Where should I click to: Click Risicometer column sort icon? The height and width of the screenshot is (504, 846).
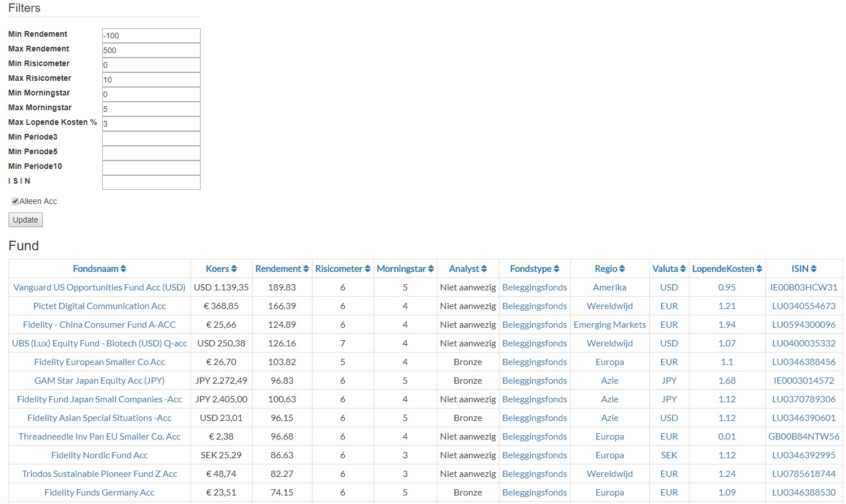click(367, 269)
